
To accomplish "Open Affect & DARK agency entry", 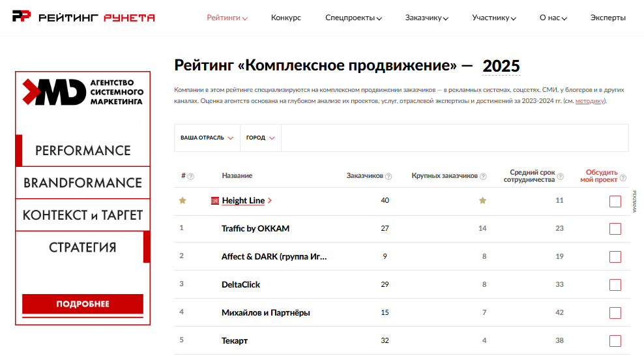I will pyautogui.click(x=274, y=257).
